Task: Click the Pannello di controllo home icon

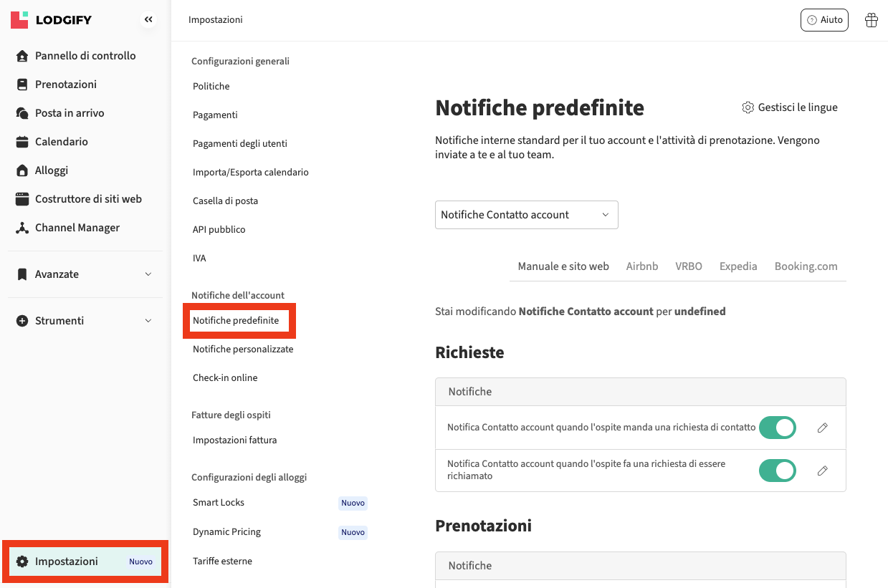Action: tap(22, 56)
